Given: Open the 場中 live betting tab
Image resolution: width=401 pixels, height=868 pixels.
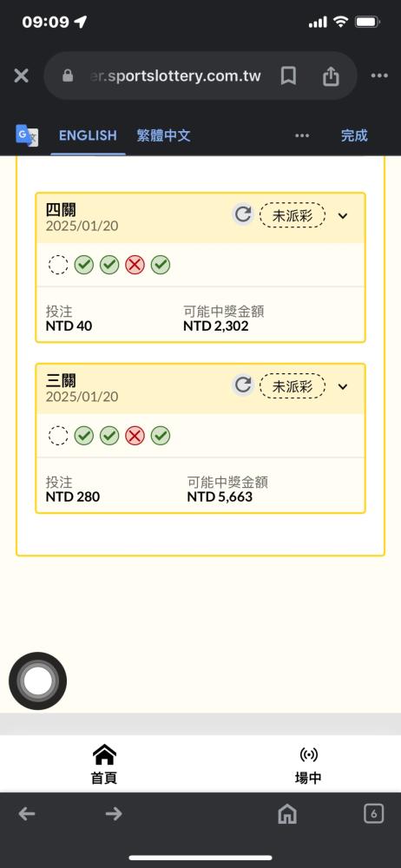Looking at the screenshot, I should pos(308,764).
